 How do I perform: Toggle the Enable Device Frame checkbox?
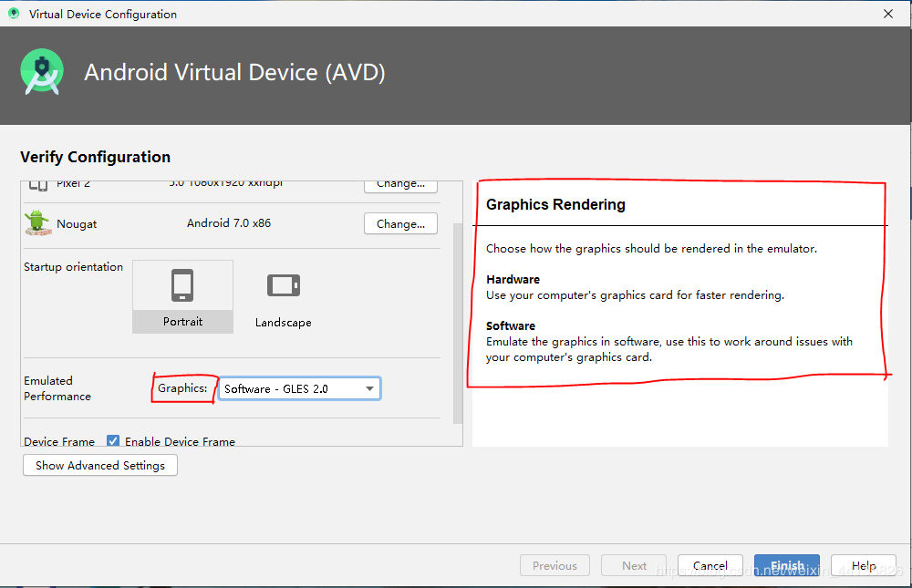113,440
